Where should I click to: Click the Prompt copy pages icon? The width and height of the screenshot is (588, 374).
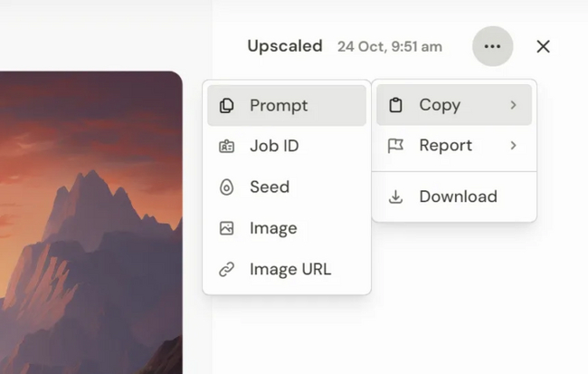[x=227, y=106]
